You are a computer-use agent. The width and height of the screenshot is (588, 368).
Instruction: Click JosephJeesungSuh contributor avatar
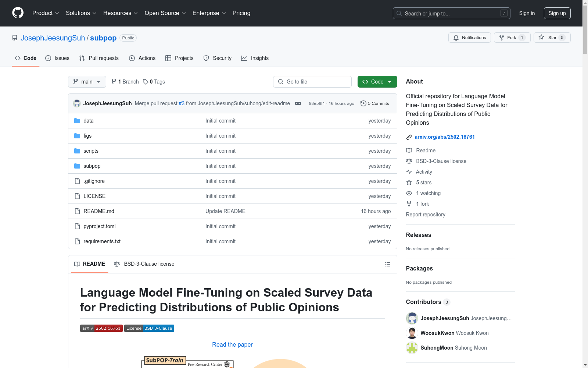[x=412, y=318]
